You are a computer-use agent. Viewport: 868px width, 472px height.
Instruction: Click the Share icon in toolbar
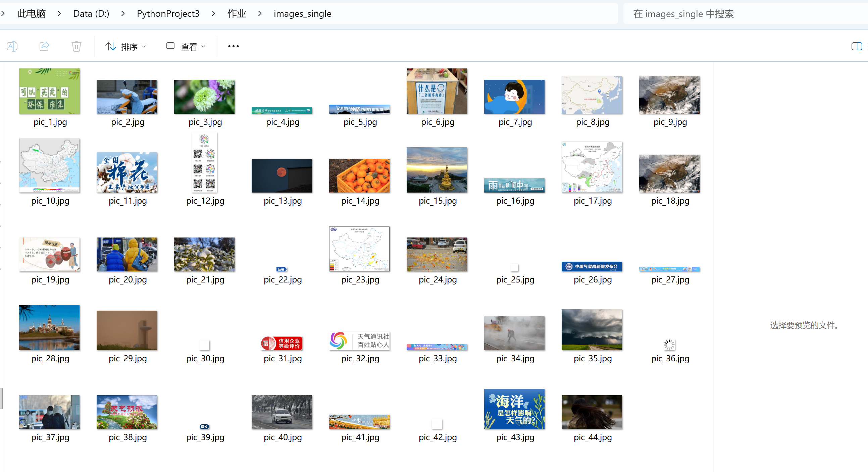click(x=44, y=46)
